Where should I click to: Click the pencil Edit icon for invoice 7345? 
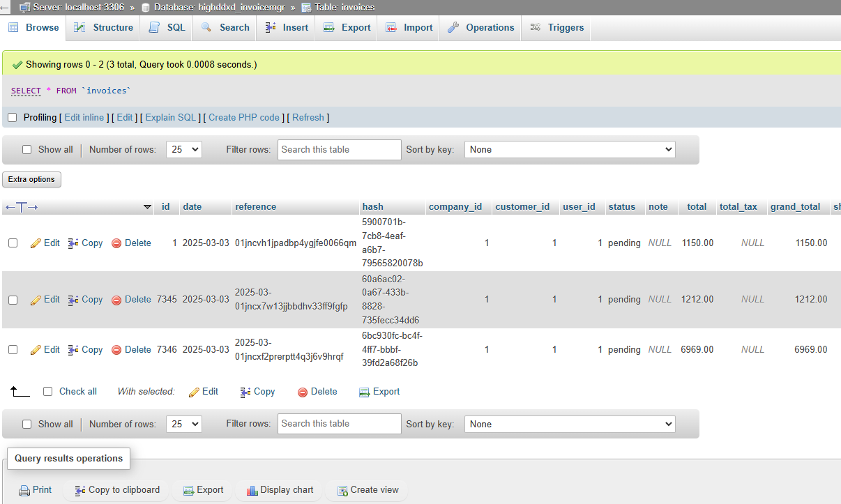click(x=36, y=300)
